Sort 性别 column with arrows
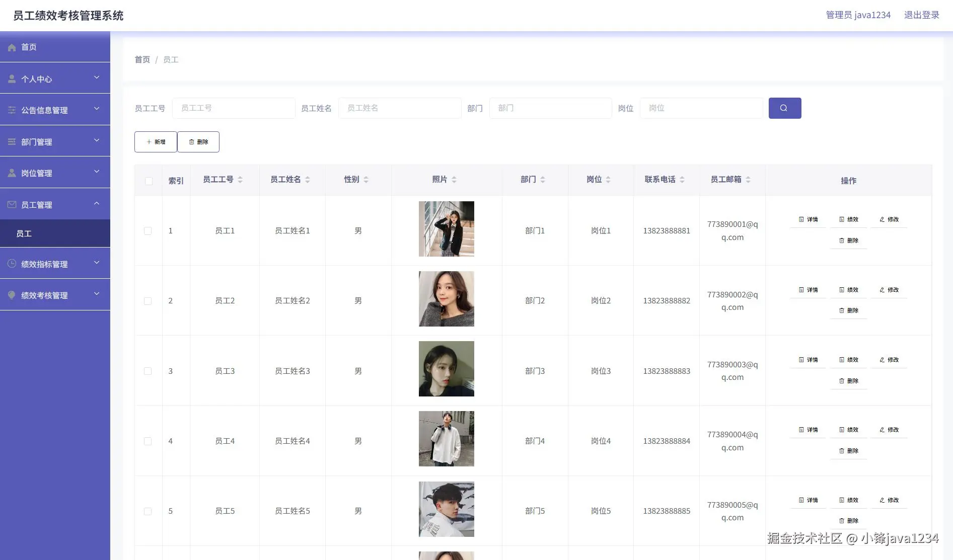Screen dimensions: 953x560 tap(366, 180)
